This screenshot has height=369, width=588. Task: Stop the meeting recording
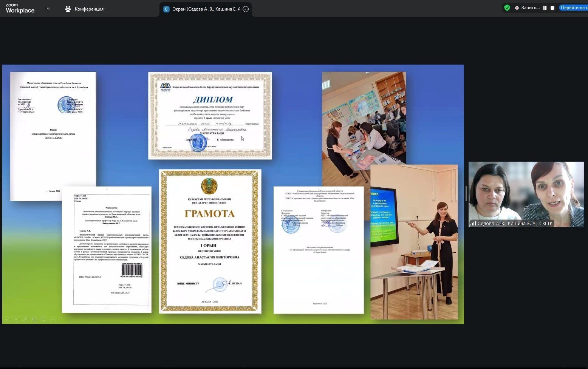552,8
